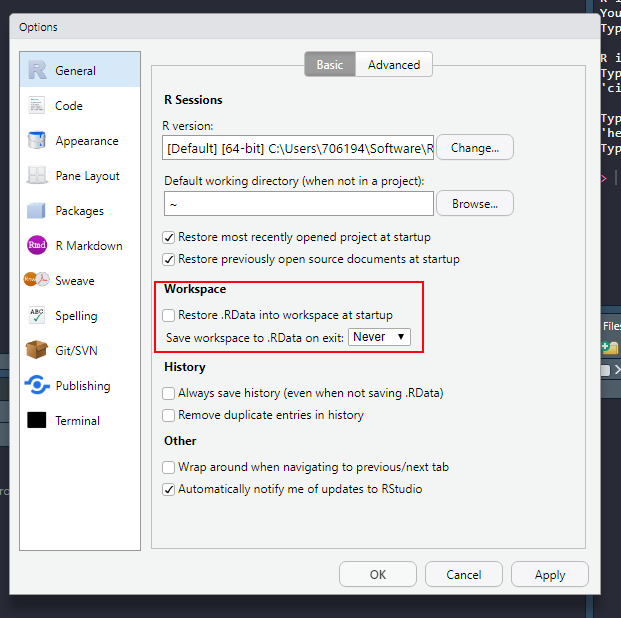Click the Pane Layout grid icon
This screenshot has width=621, height=618.
coord(37,175)
